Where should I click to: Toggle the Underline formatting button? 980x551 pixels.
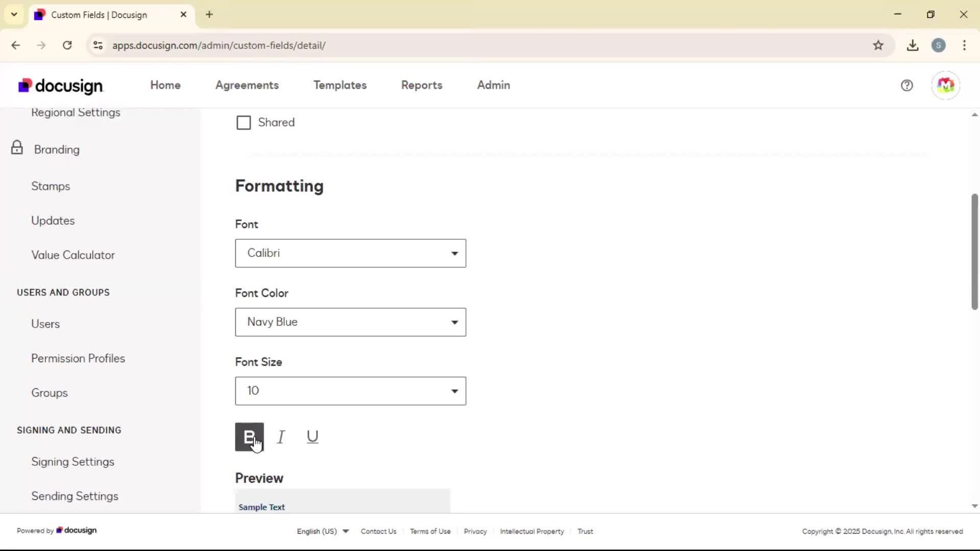312,437
